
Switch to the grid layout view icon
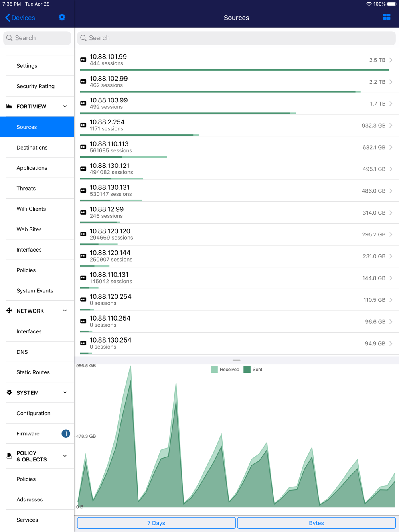point(387,17)
